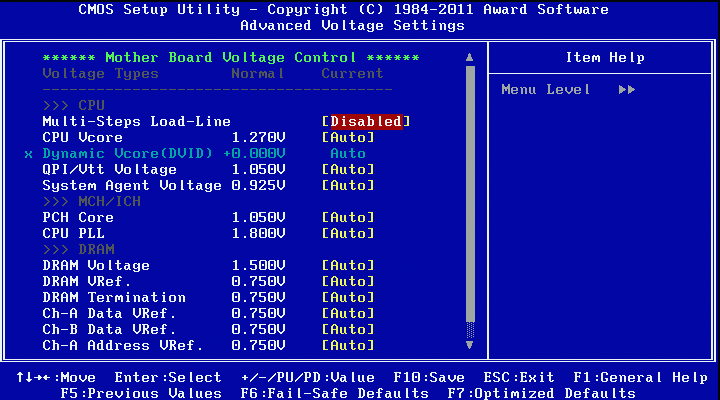This screenshot has width=720, height=400.
Task: Change System Agent Voltage Auto option
Action: (348, 186)
